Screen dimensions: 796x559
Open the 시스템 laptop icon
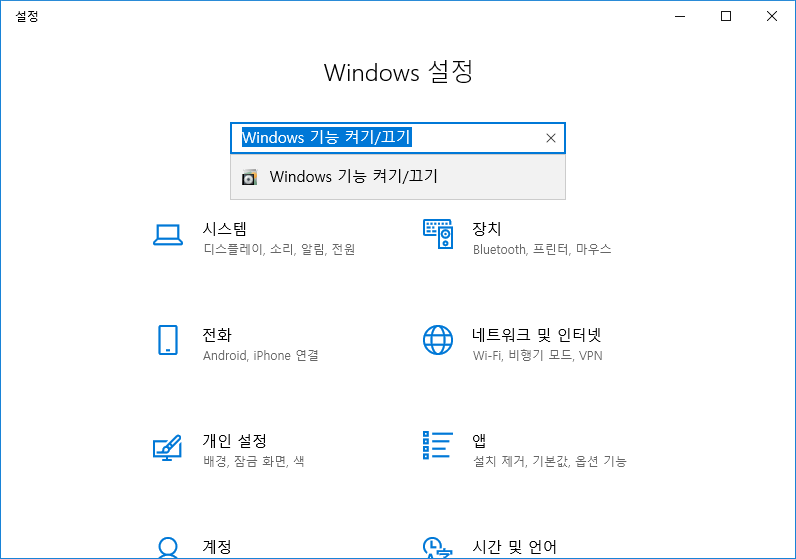[168, 235]
